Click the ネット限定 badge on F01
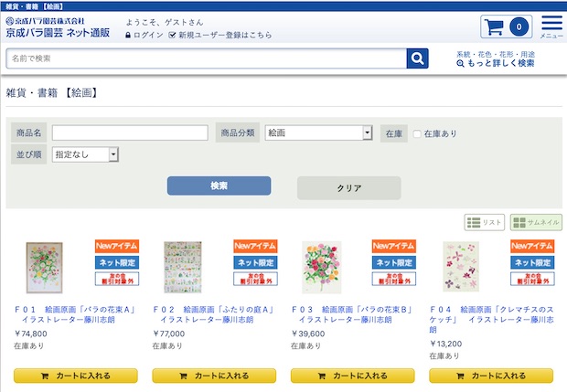 point(117,262)
